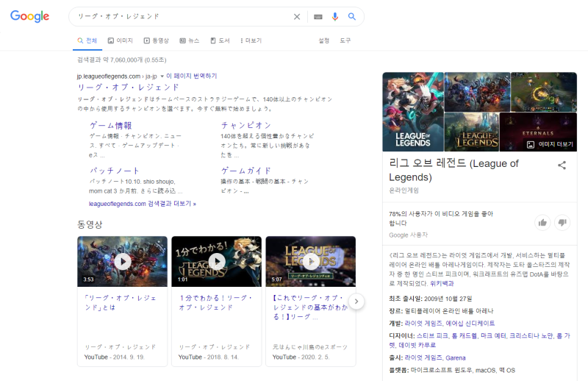Click 라이엇 게임즈 in the 출시 row
The height and width of the screenshot is (381, 588).
click(x=423, y=357)
